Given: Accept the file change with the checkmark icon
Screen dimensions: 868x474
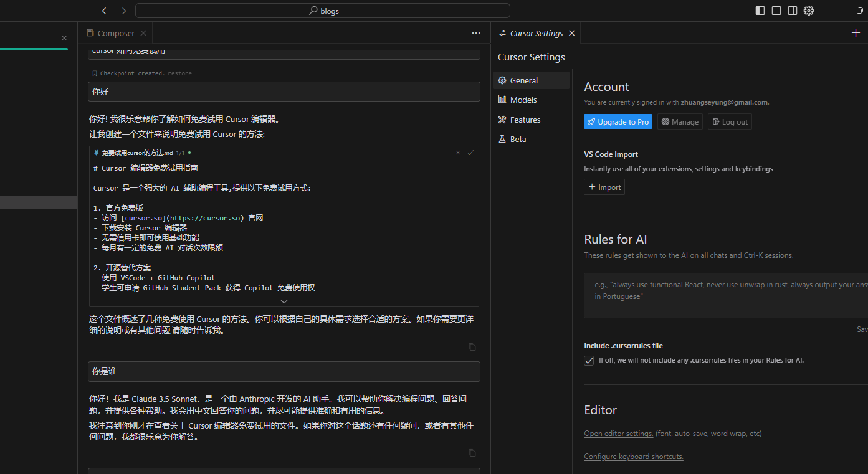Looking at the screenshot, I should click(x=470, y=152).
